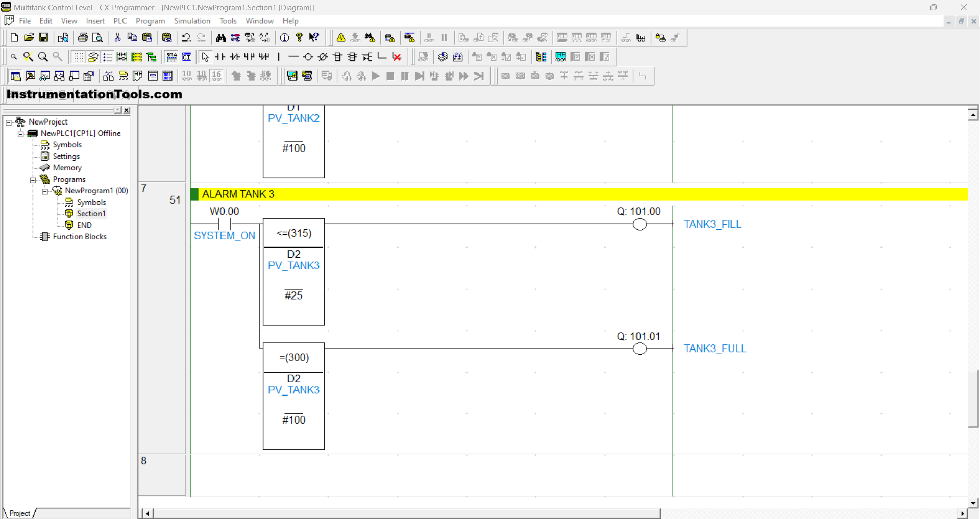The height and width of the screenshot is (519, 980).
Task: Click the vertical scrollbar thumb
Action: (x=973, y=399)
